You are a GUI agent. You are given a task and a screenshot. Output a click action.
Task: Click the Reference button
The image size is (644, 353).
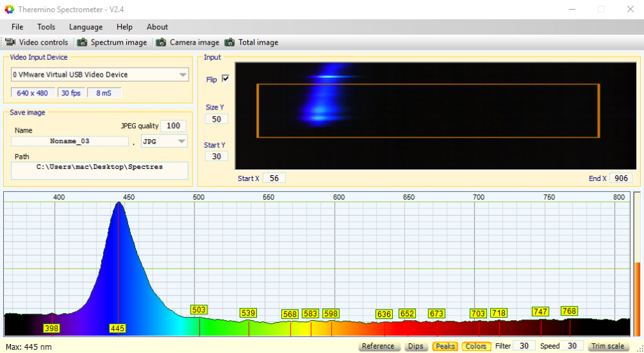378,346
